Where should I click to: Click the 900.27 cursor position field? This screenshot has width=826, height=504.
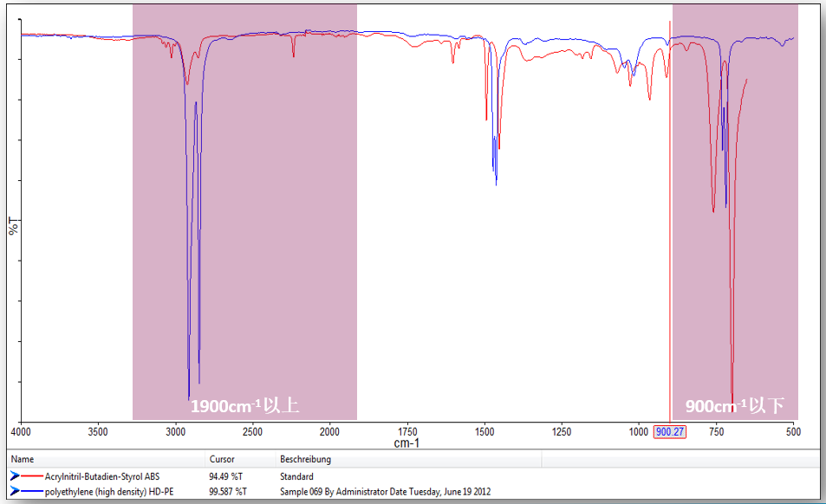[x=670, y=432]
